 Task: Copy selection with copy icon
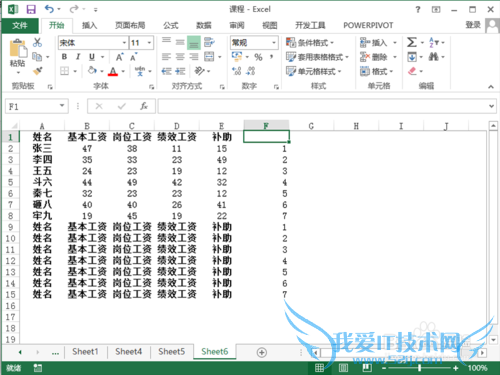pyautogui.click(x=37, y=57)
